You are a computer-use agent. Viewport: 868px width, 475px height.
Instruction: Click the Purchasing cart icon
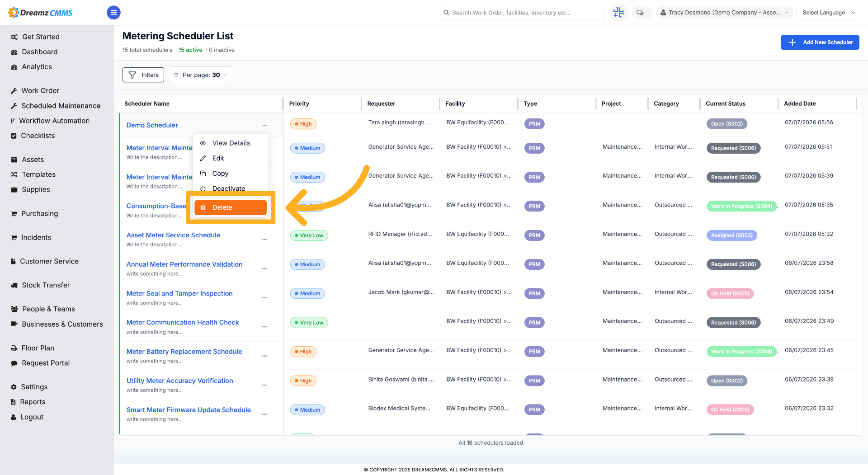(x=14, y=214)
